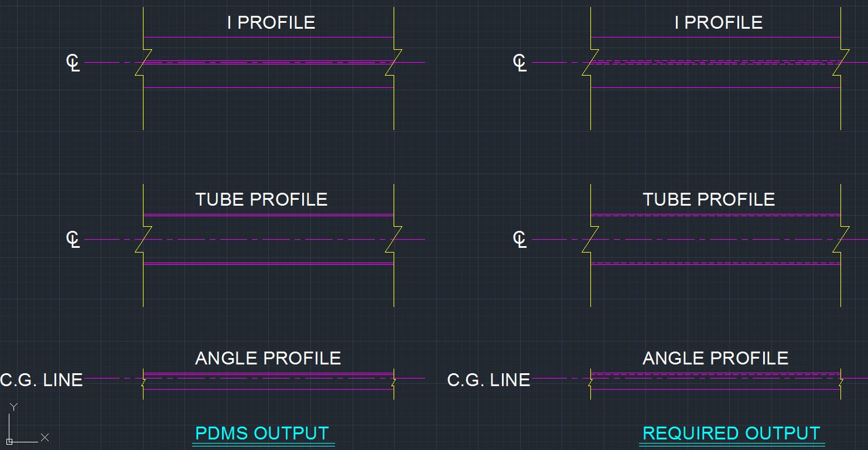Select the REQUIRED OUTPUT caption text
Screen dimensions: 868x450
click(x=732, y=434)
